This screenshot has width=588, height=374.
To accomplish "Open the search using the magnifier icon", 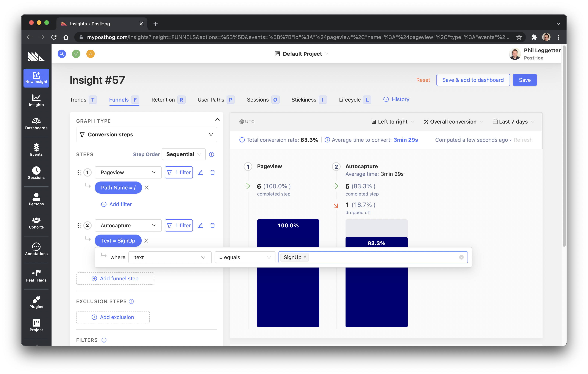I will [x=62, y=54].
